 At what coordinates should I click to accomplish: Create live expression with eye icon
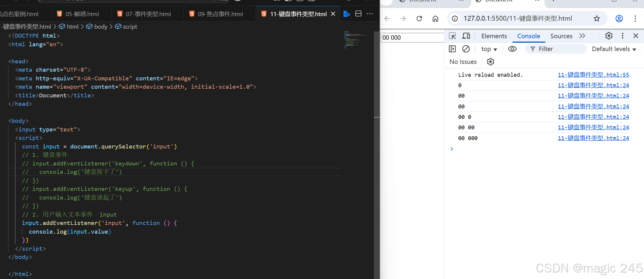(512, 49)
